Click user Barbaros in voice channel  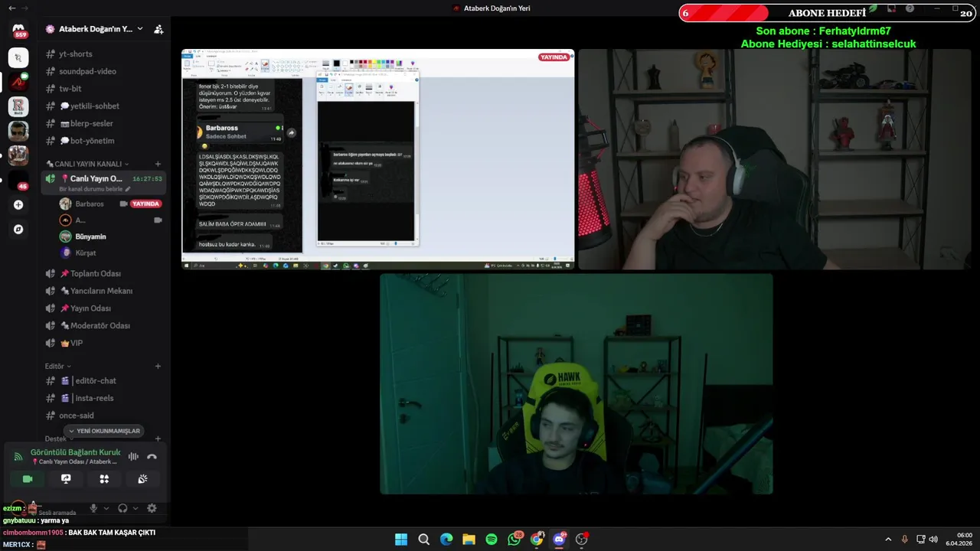pos(90,204)
